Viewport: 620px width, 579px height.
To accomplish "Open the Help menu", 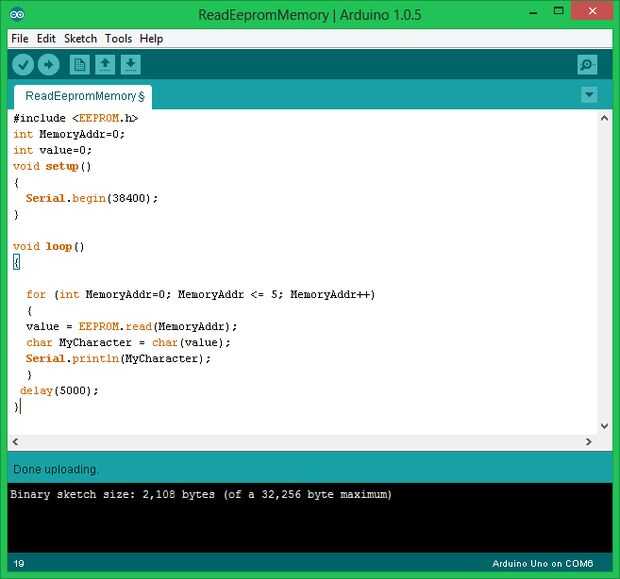I will [x=151, y=39].
